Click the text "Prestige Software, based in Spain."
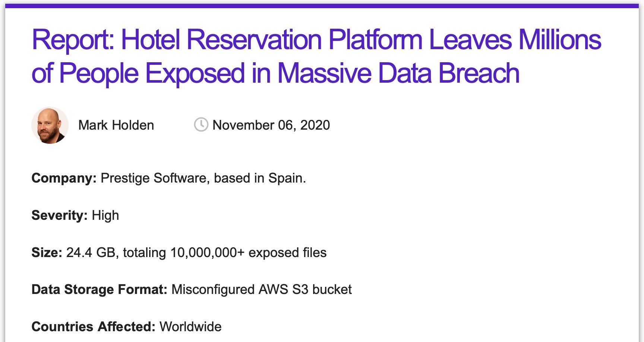 click(203, 178)
